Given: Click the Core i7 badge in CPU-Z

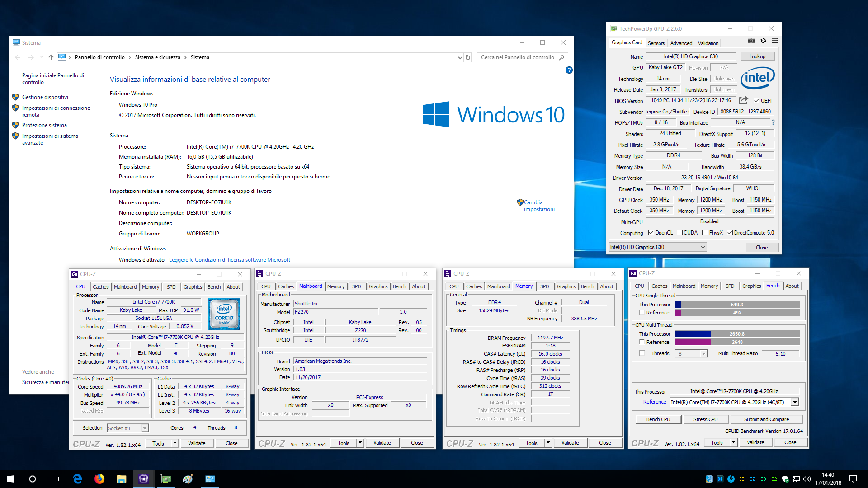Looking at the screenshot, I should [x=224, y=314].
